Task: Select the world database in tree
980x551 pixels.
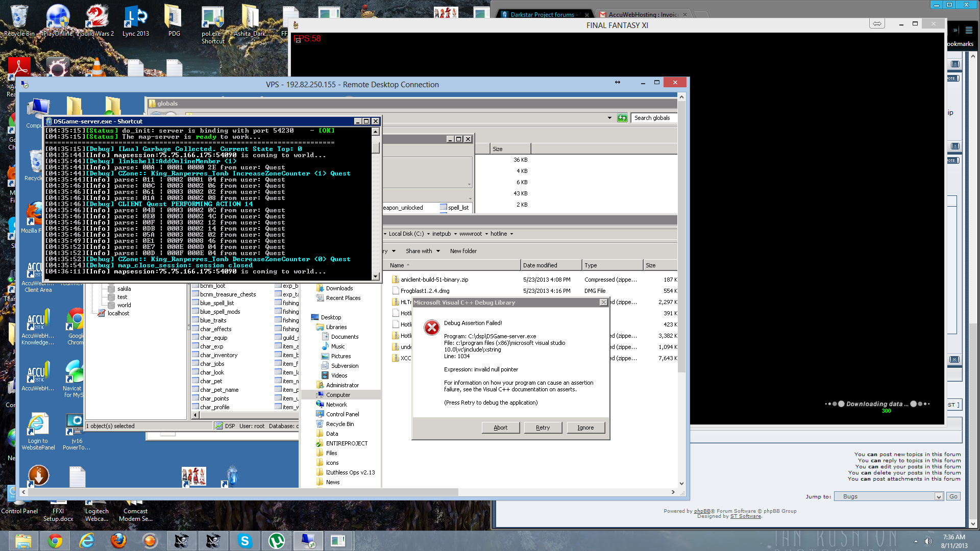Action: (124, 305)
